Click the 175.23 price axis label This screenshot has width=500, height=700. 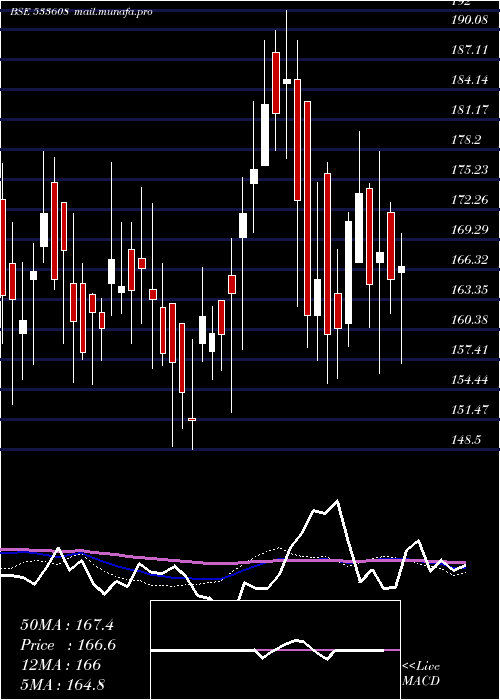pos(469,170)
